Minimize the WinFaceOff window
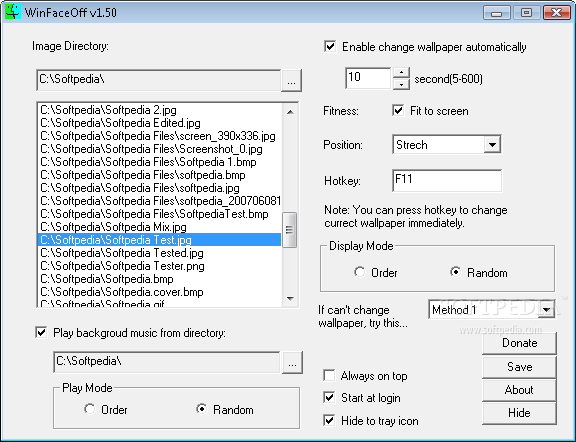This screenshot has height=442, width=576. 497,13
